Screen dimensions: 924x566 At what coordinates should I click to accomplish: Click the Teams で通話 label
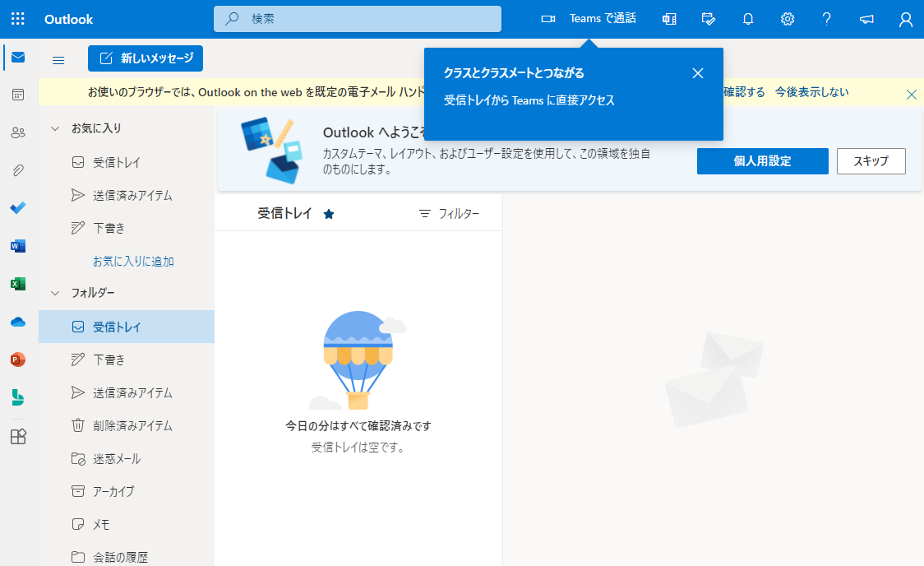(x=603, y=19)
